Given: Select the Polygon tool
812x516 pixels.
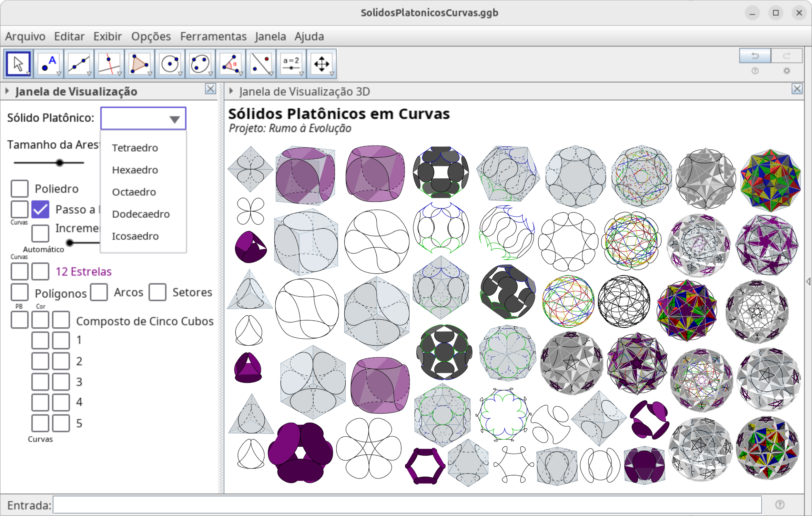Looking at the screenshot, I should [139, 64].
